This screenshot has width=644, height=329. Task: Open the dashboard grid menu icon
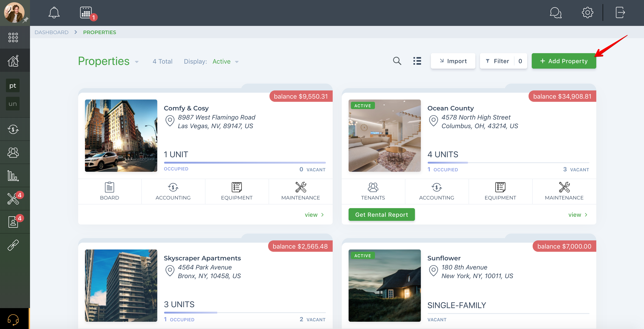click(13, 37)
